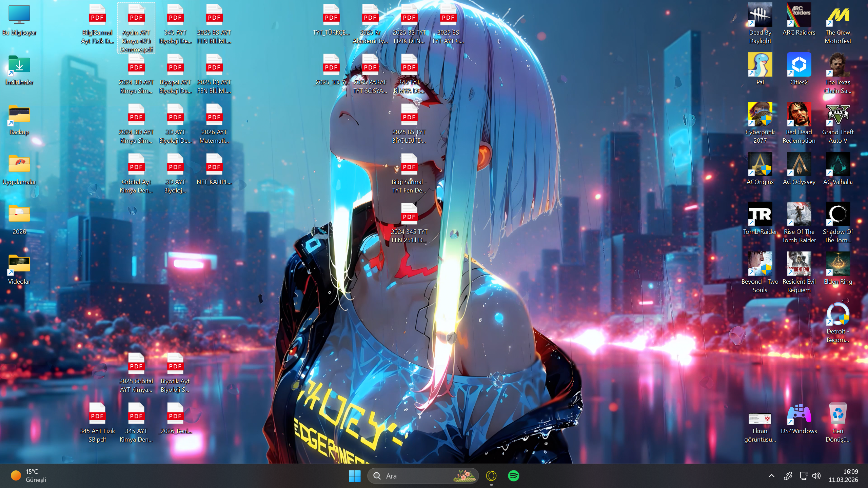
Task: Select the 345 TYT KİMYA DENEME PDF
Action: pyautogui.click(x=409, y=74)
